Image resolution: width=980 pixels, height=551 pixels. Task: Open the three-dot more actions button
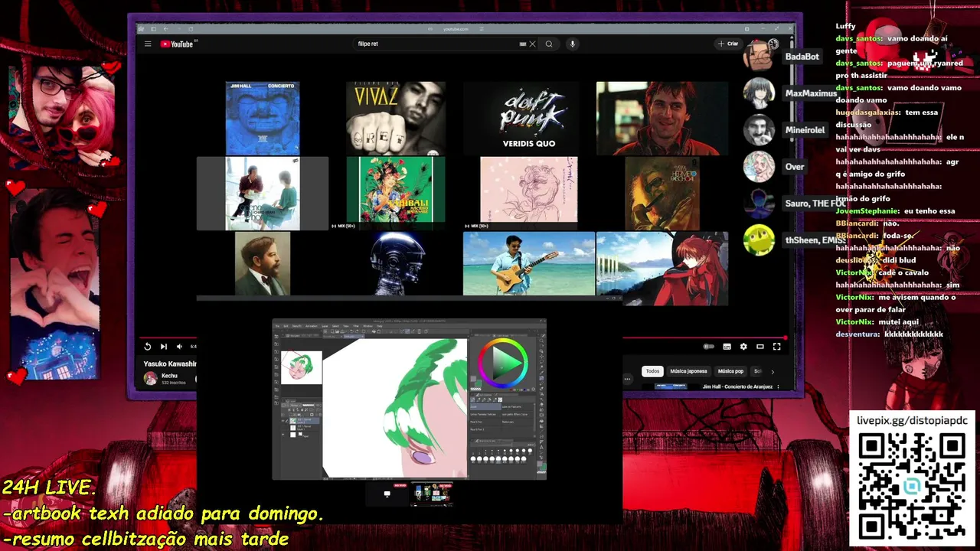627,378
